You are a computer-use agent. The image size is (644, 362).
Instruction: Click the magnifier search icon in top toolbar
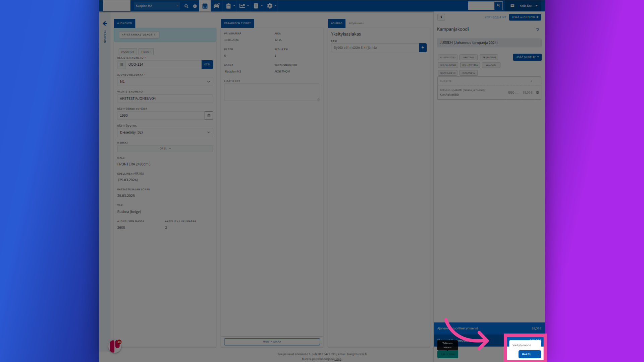tap(186, 6)
